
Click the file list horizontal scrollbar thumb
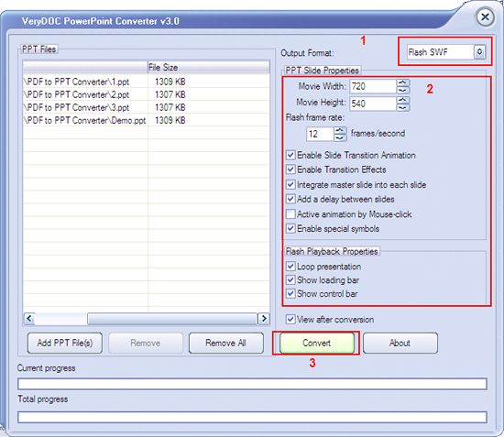point(172,319)
